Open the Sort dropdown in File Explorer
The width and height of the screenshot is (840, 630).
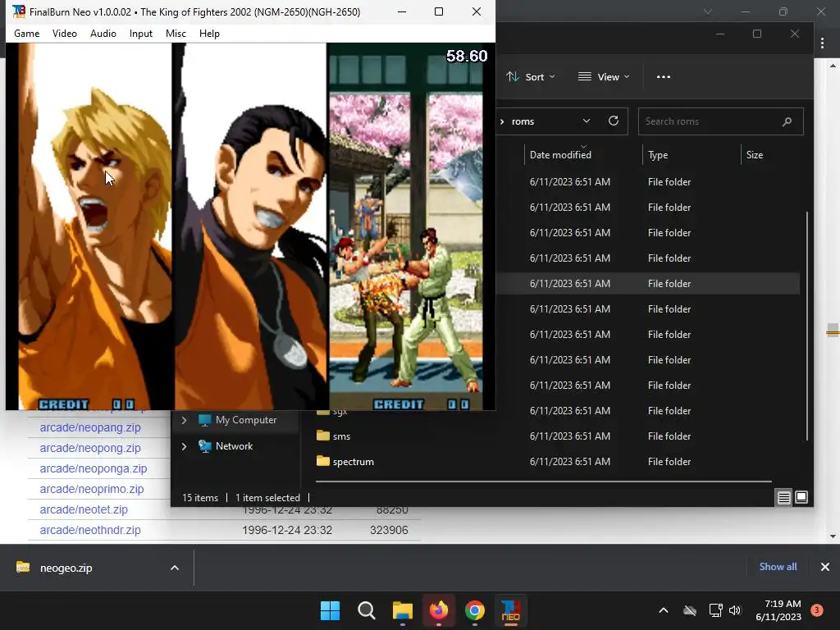(531, 76)
